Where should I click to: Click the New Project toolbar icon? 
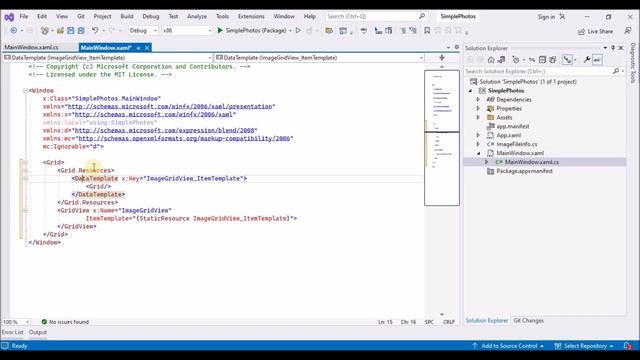click(44, 31)
